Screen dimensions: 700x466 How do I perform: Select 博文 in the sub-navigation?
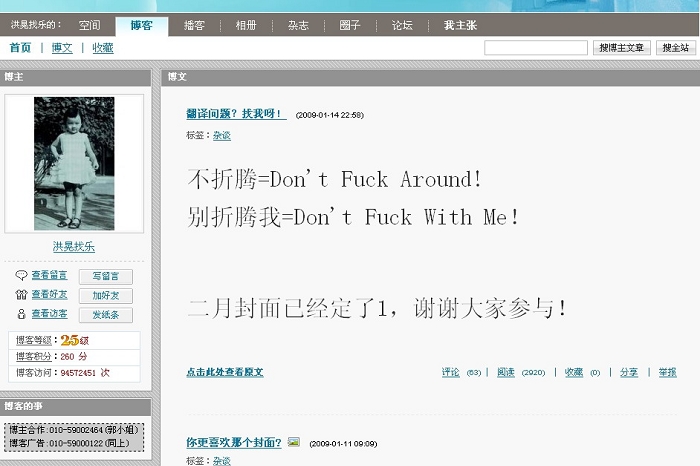(x=62, y=47)
